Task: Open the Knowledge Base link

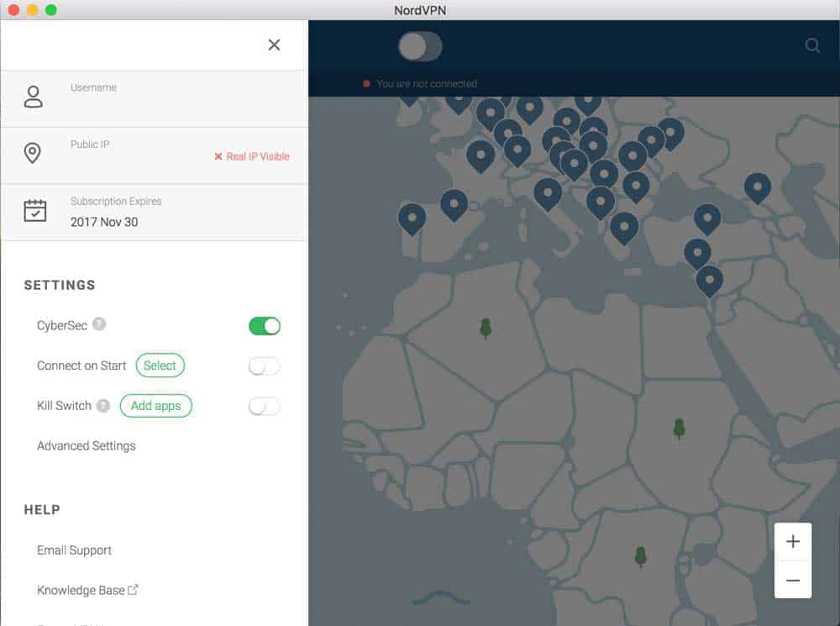Action: coord(81,590)
